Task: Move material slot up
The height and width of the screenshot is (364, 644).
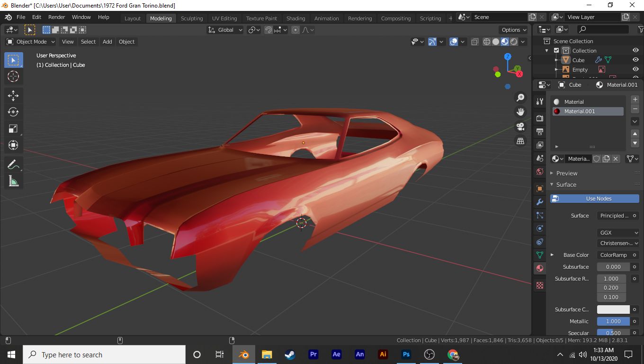Action: [635, 134]
